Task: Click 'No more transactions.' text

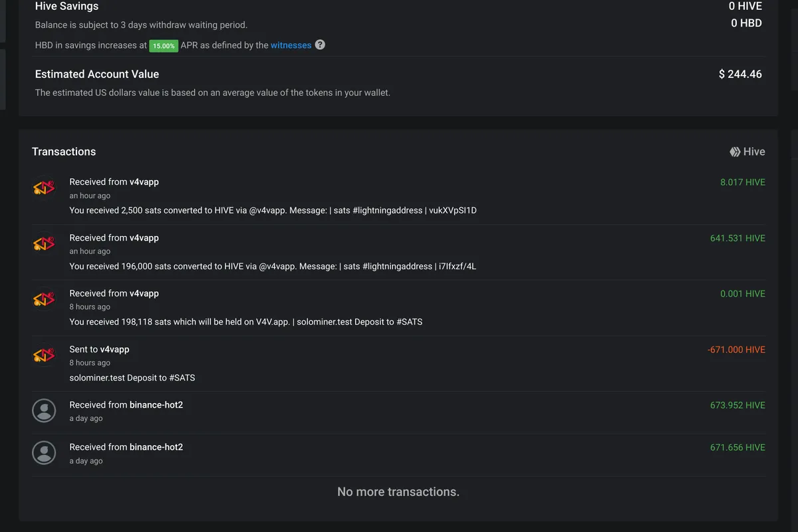Action: pos(398,492)
